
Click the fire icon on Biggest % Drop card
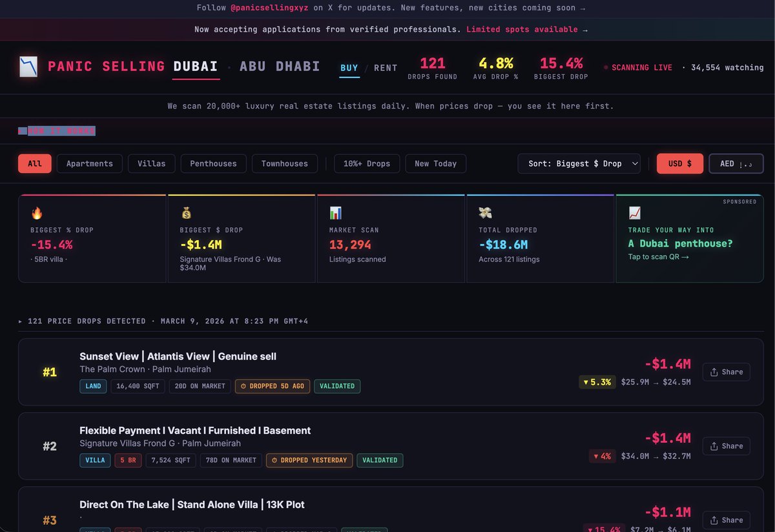(36, 212)
